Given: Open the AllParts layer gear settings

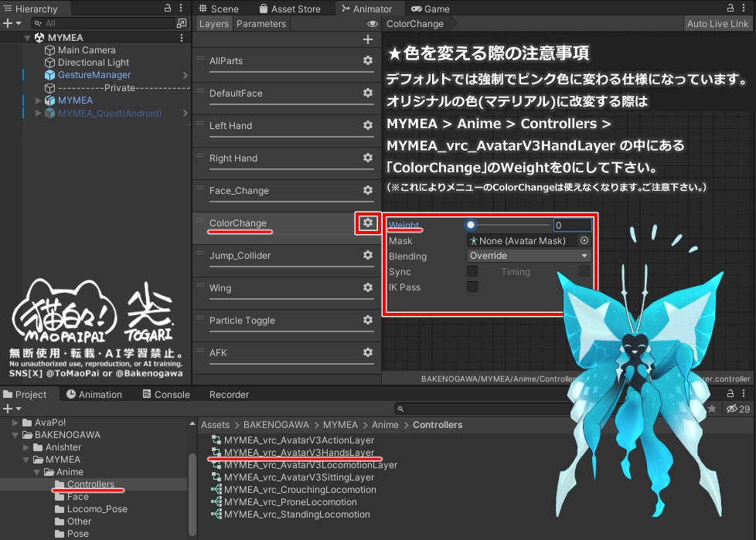Looking at the screenshot, I should click(368, 60).
